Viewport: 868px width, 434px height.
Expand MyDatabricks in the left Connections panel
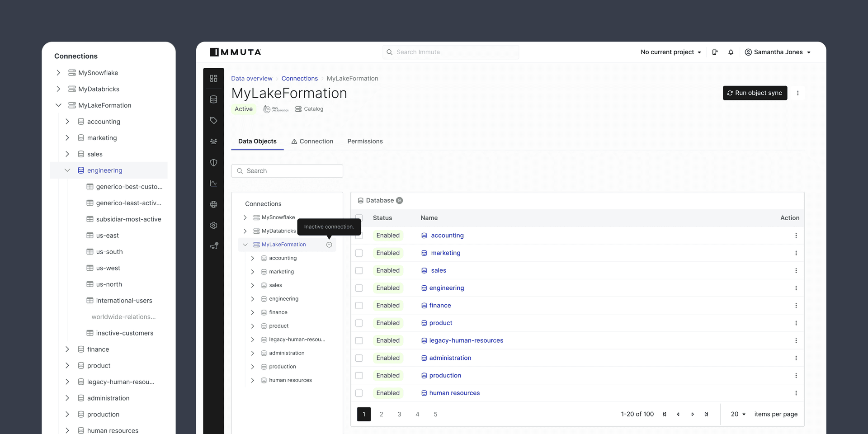click(58, 89)
